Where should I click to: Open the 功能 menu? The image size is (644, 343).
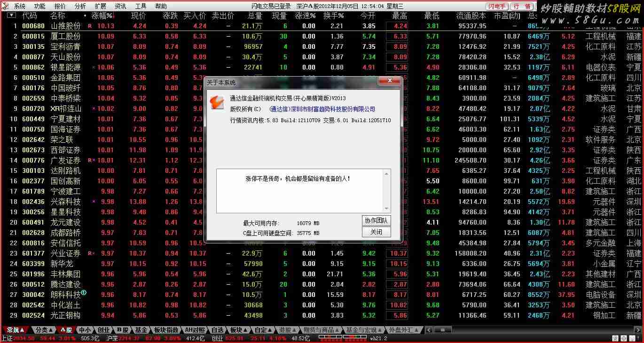(x=40, y=6)
